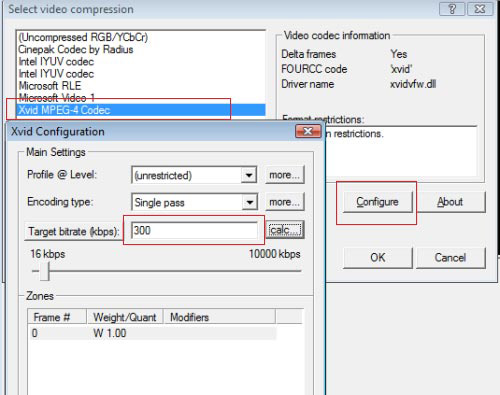Viewport: 500px width, 395px height.
Task: Click help icon in Select video compression title bar
Action: pyautogui.click(x=452, y=9)
